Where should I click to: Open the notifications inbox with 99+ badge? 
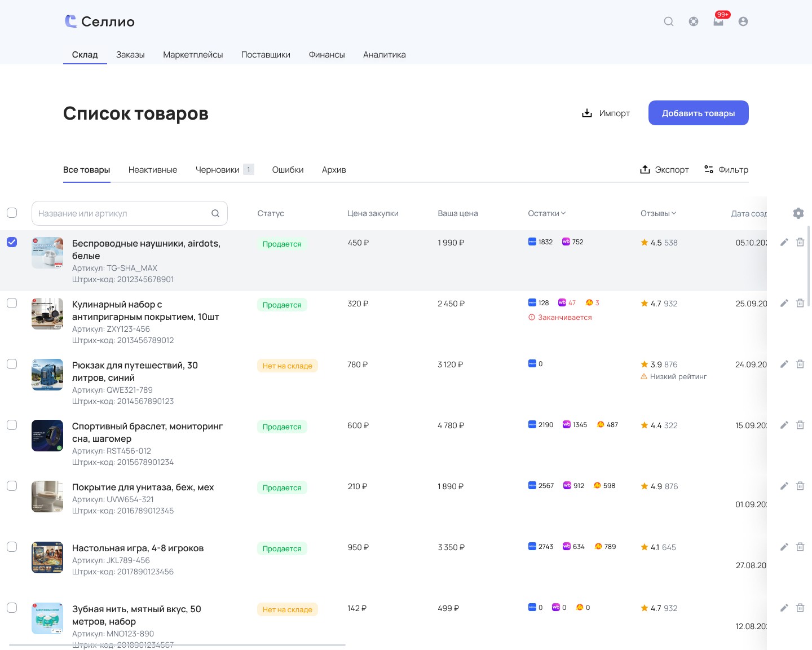718,21
